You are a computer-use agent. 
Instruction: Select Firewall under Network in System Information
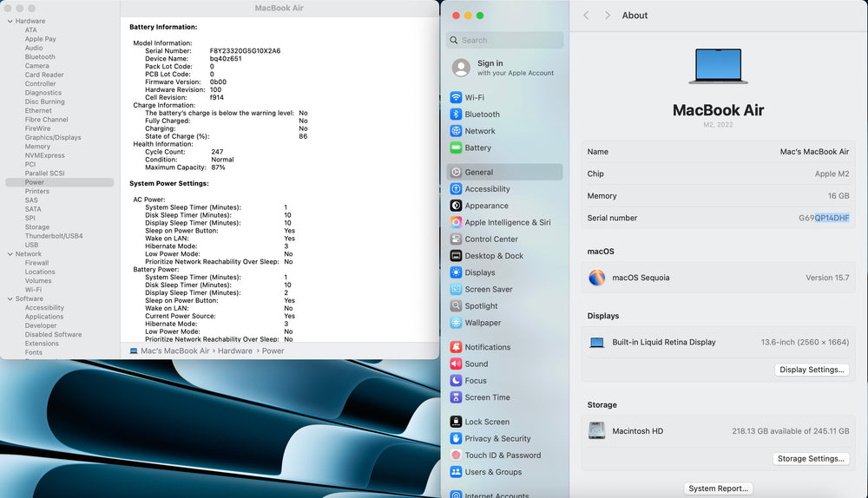click(36, 263)
